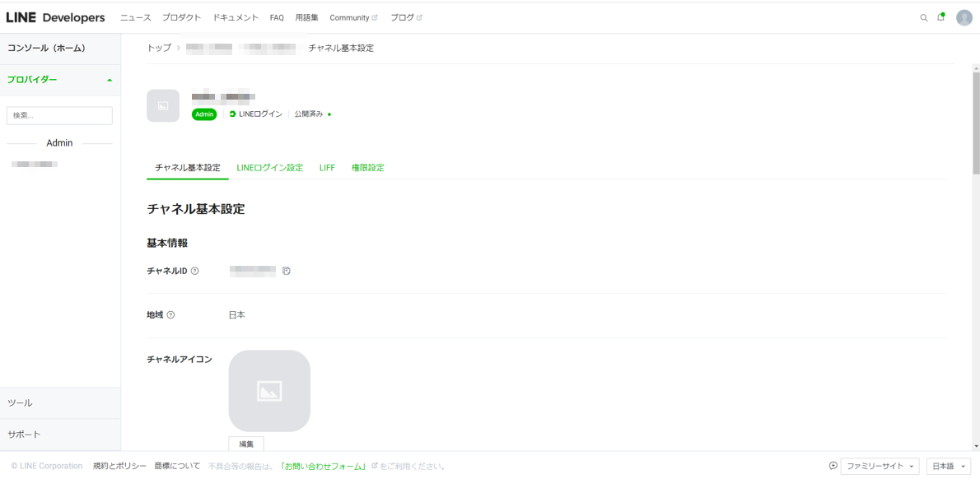This screenshot has height=479, width=980.
Task: Go to コンソール（ホーム） in sidebar
Action: click(x=60, y=48)
